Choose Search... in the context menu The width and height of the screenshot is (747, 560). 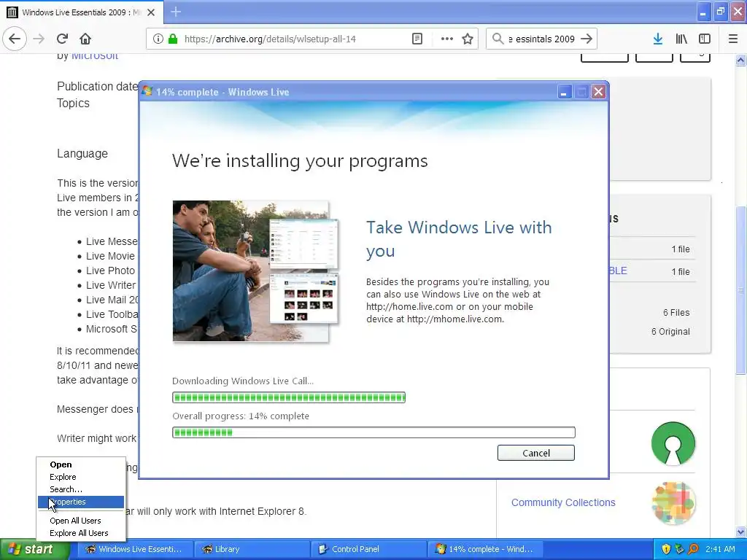click(81, 489)
